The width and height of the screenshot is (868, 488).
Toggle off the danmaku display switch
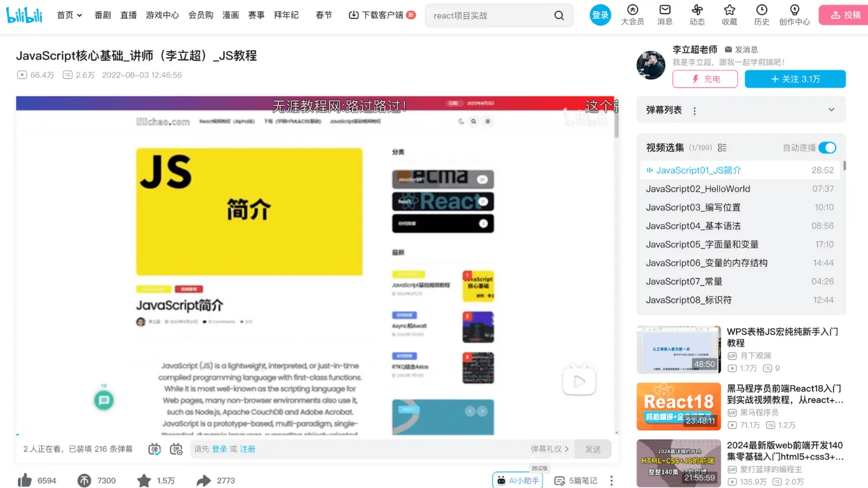click(x=154, y=449)
